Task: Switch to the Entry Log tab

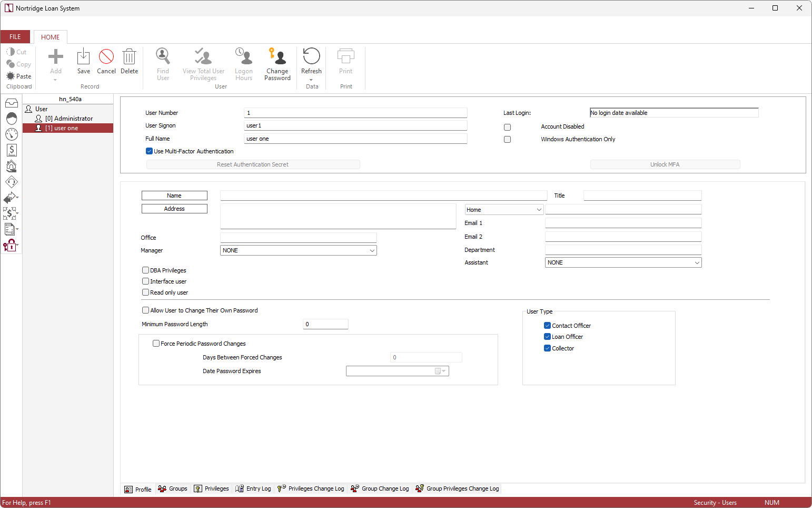Action: click(x=253, y=489)
